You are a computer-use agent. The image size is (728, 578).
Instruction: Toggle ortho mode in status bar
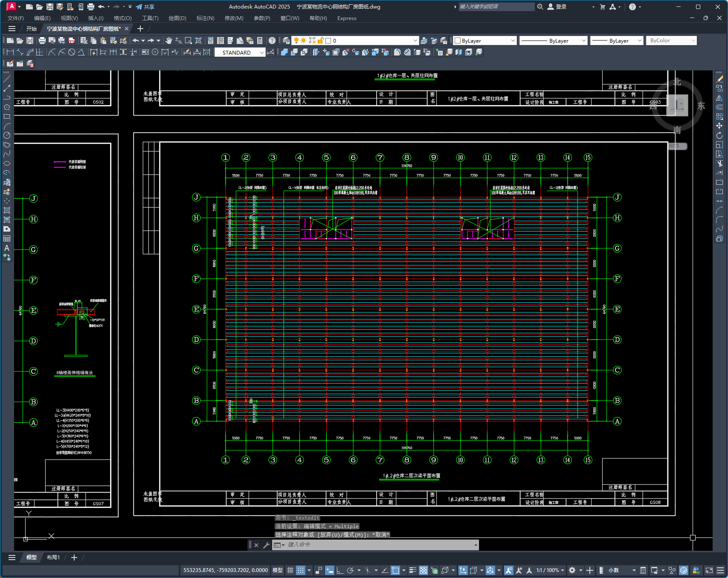339,570
